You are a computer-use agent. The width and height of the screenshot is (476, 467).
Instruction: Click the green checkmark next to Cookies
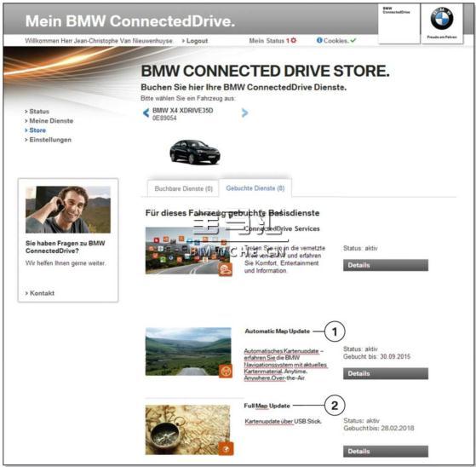click(x=353, y=40)
